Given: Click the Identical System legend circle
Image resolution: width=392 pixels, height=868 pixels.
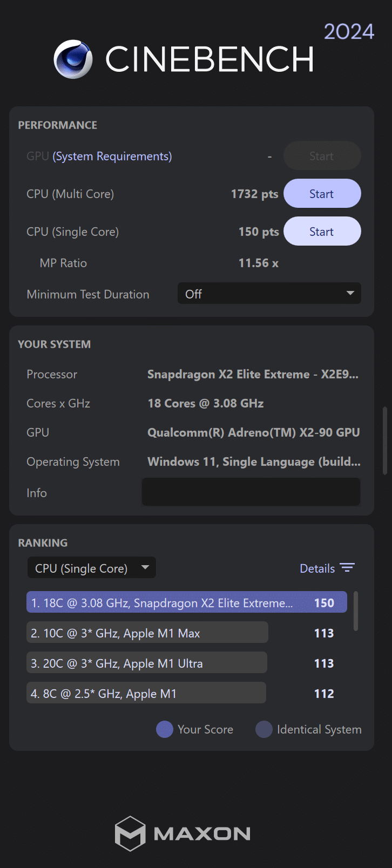Looking at the screenshot, I should tap(263, 729).
